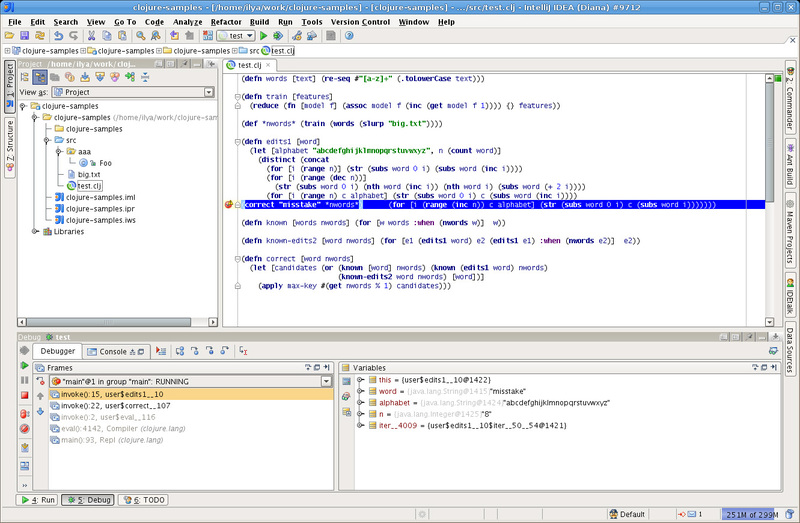Open the Maven Projects side panel
The height and width of the screenshot is (523, 800).
[790, 231]
